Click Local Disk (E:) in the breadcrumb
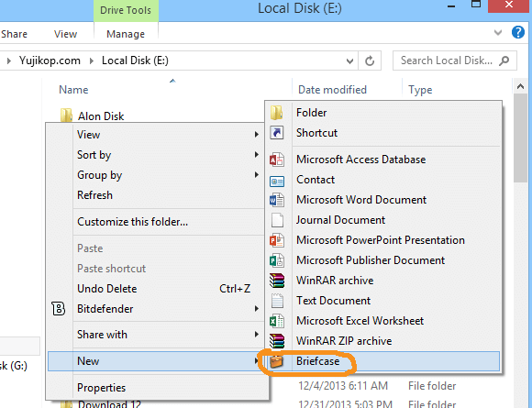The width and height of the screenshot is (532, 408). [135, 61]
